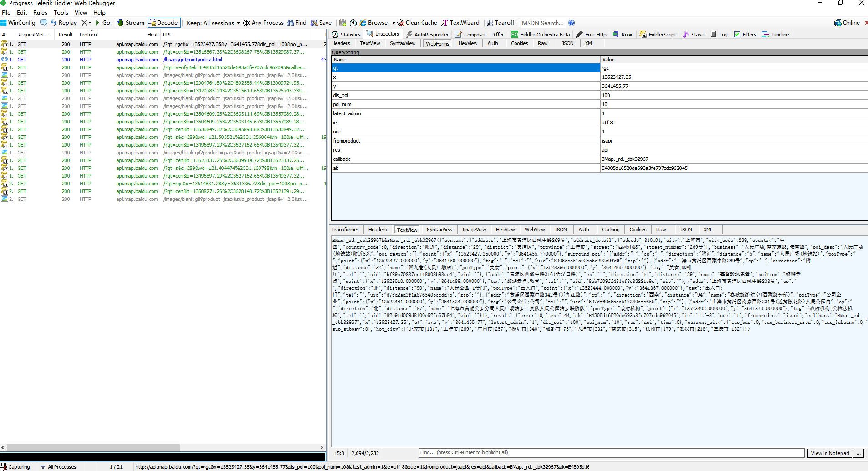The height and width of the screenshot is (471, 868).
Task: Toggle Capturing in the status bar
Action: coord(15,467)
